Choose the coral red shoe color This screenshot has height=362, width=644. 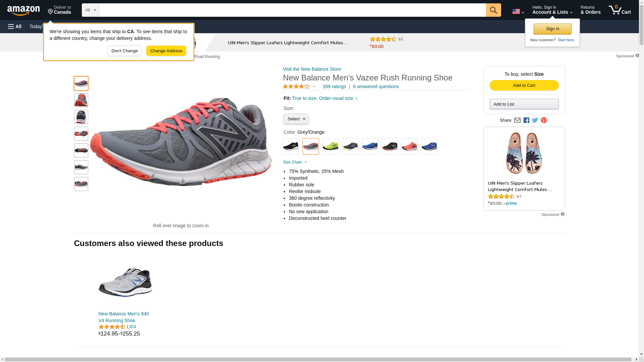pos(410,146)
